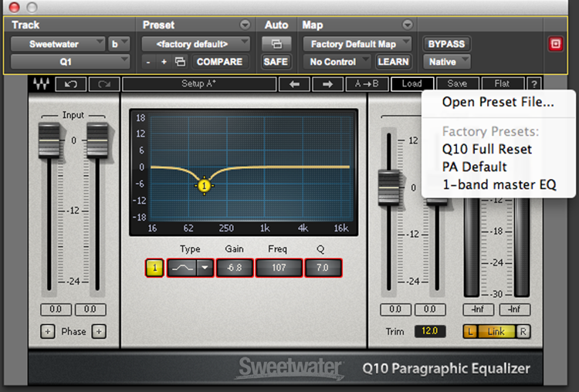Click left input level value 0.0

(56, 309)
